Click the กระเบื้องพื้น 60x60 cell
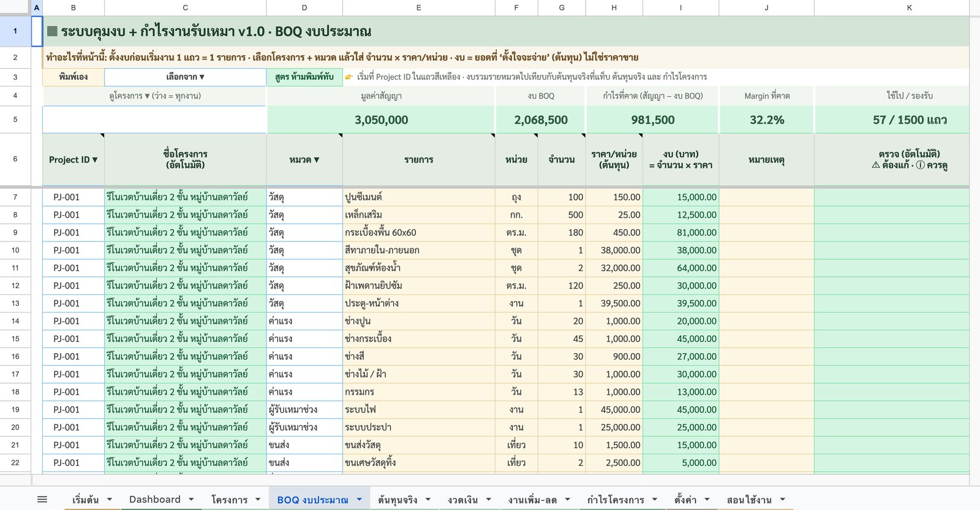 (x=418, y=233)
